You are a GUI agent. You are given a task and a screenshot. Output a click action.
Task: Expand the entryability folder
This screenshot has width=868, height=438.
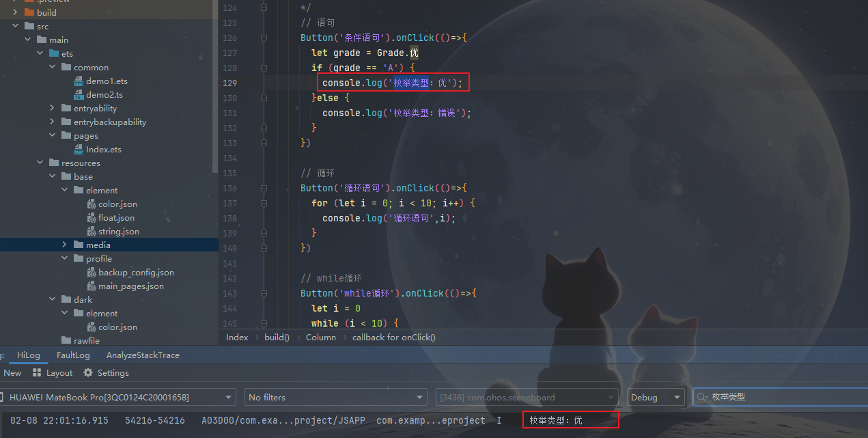[x=53, y=108]
